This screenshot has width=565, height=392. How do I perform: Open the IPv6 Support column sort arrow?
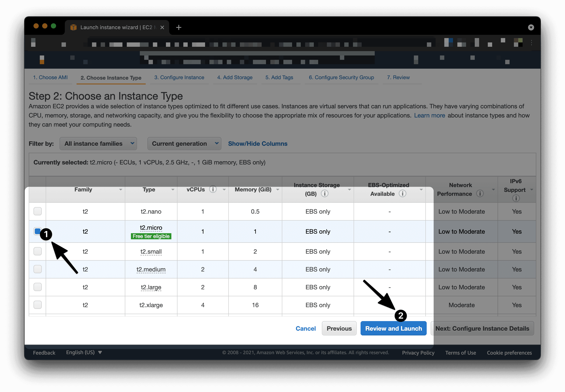click(532, 190)
